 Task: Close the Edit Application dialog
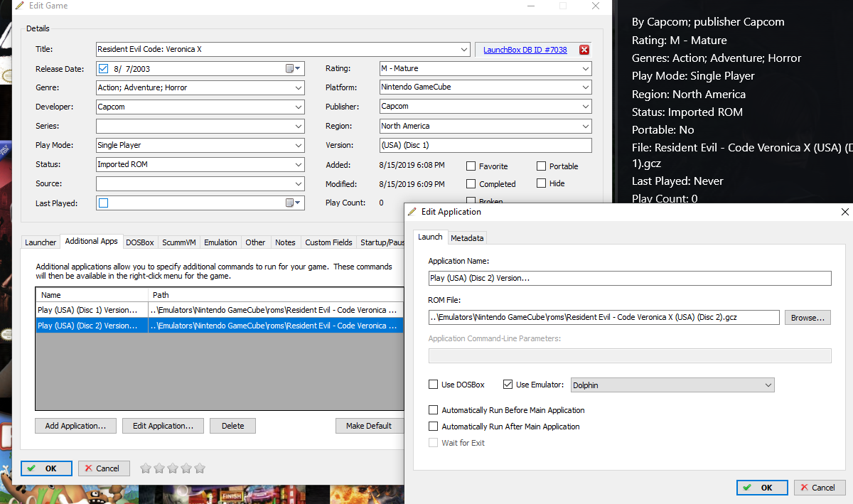coord(844,212)
